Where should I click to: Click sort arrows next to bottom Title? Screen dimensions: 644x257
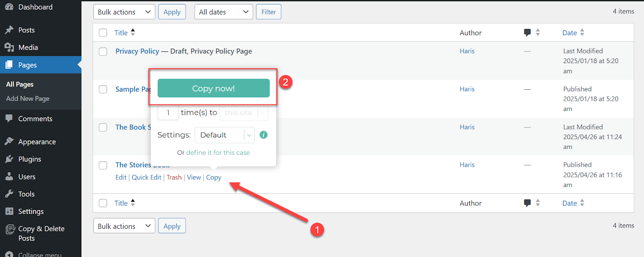click(x=133, y=203)
